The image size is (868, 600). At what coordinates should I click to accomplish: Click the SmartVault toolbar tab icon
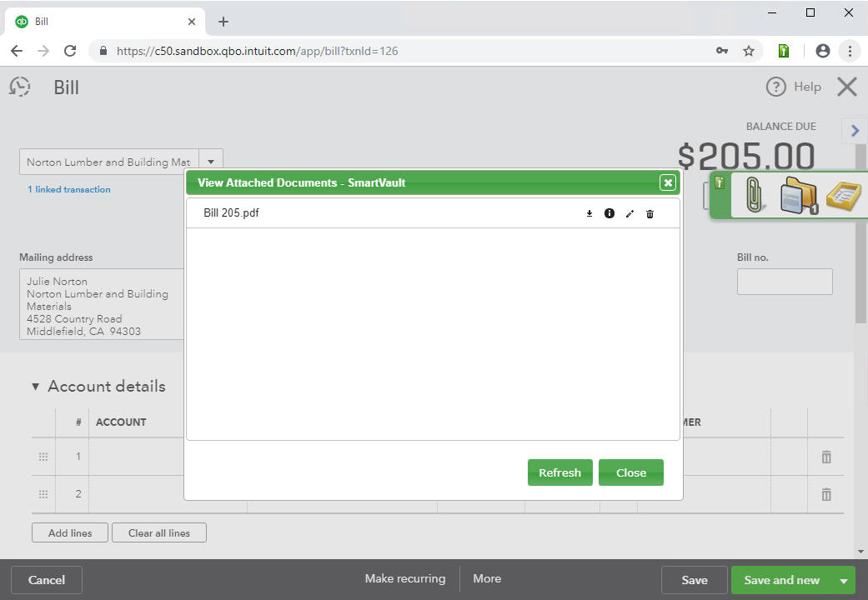pos(720,183)
